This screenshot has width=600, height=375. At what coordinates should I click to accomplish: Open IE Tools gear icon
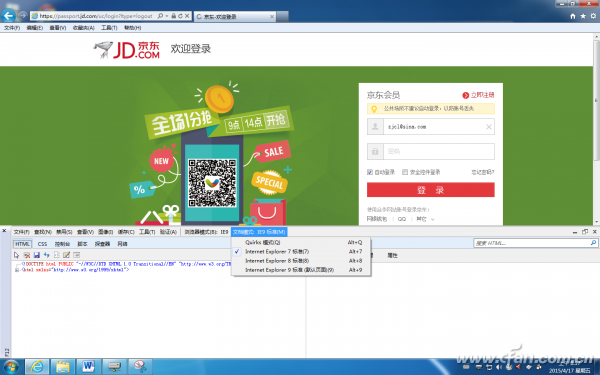[593, 16]
